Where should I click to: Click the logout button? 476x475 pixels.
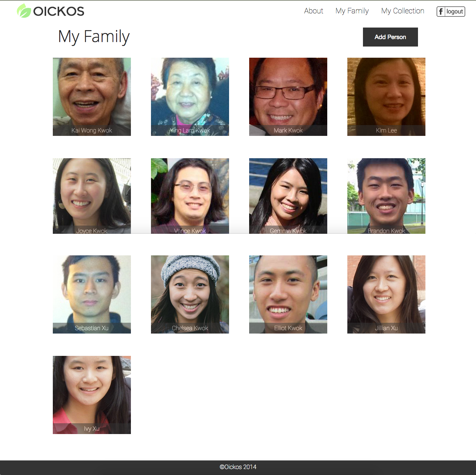click(x=451, y=12)
